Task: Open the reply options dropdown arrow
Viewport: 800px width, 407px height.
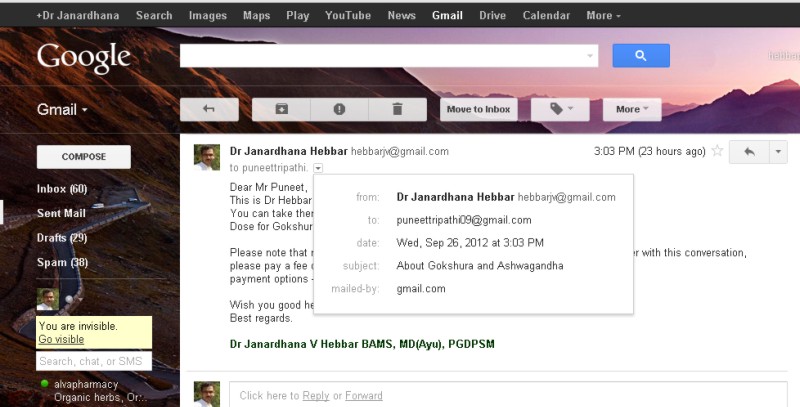Action: point(778,151)
